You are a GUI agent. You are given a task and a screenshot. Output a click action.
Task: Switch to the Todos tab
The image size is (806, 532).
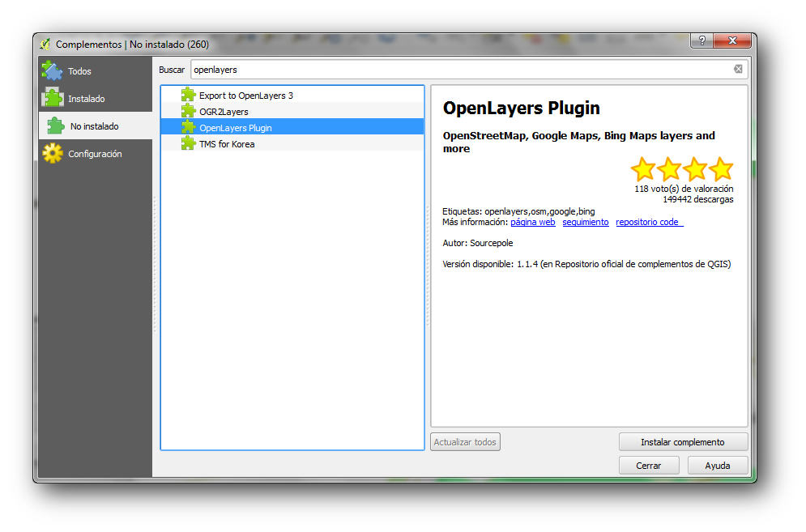click(96, 71)
